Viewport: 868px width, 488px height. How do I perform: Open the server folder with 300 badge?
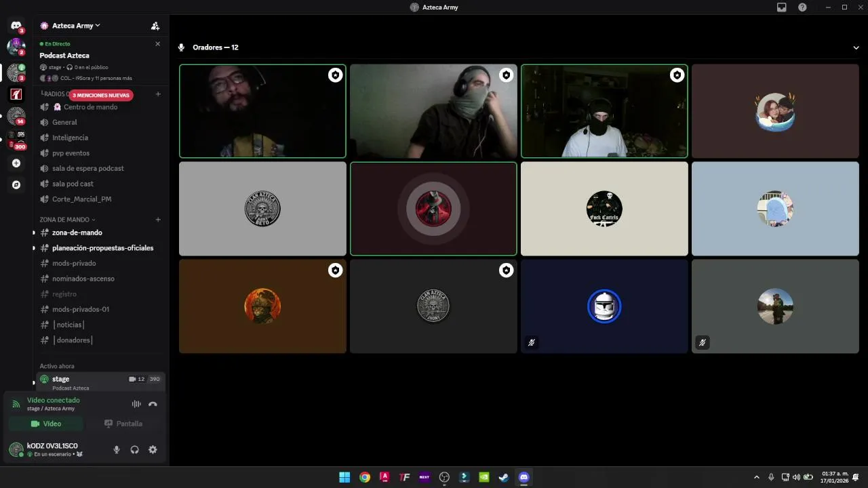[16, 140]
